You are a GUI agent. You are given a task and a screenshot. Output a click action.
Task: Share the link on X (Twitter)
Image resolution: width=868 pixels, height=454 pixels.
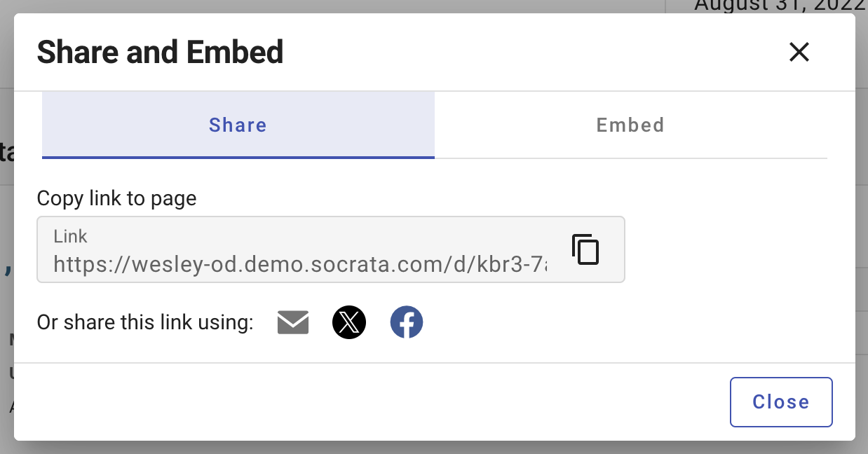point(349,323)
